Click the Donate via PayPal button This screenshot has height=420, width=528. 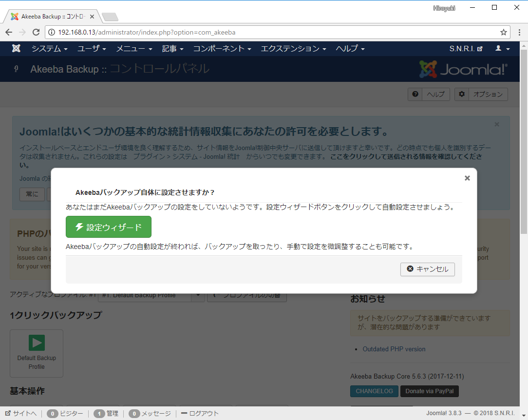tap(429, 391)
